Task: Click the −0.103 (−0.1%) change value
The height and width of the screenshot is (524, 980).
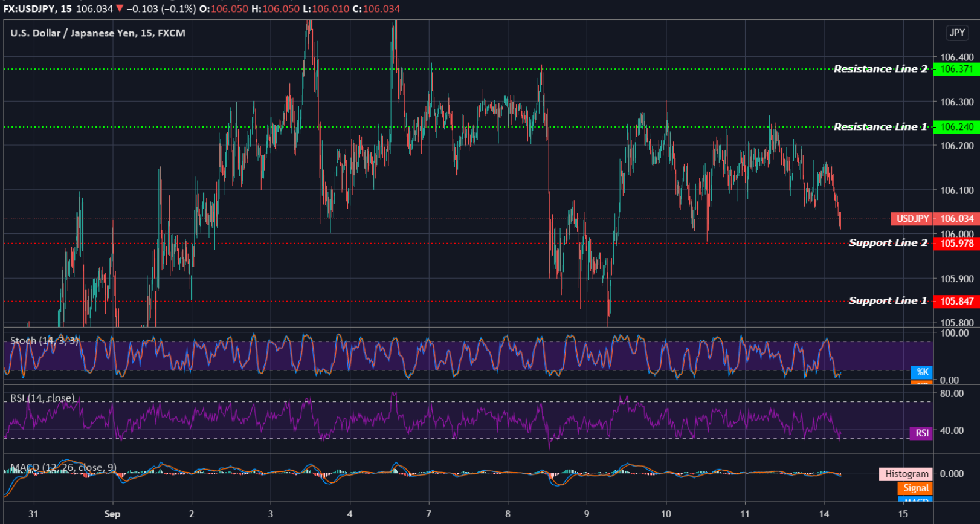Action: [x=161, y=8]
